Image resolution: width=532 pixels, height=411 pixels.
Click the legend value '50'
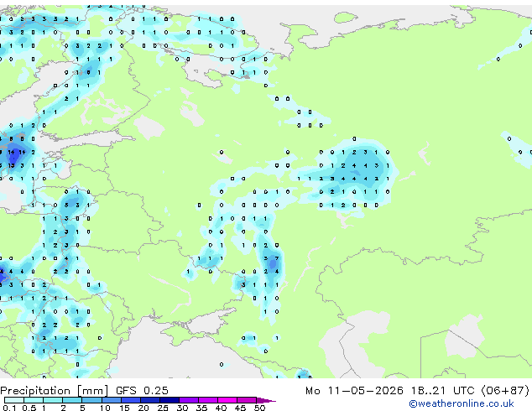click(260, 408)
